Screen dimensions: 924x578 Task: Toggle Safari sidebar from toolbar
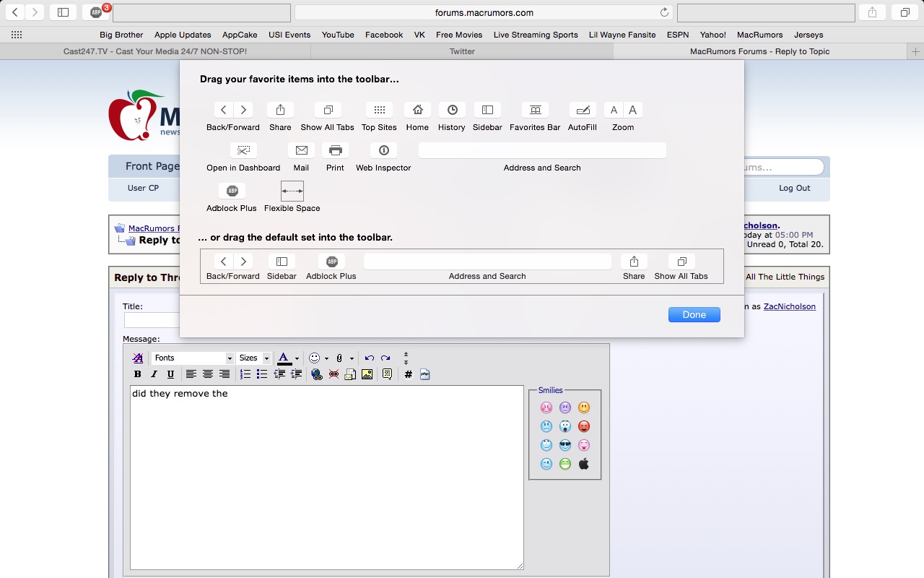click(63, 12)
